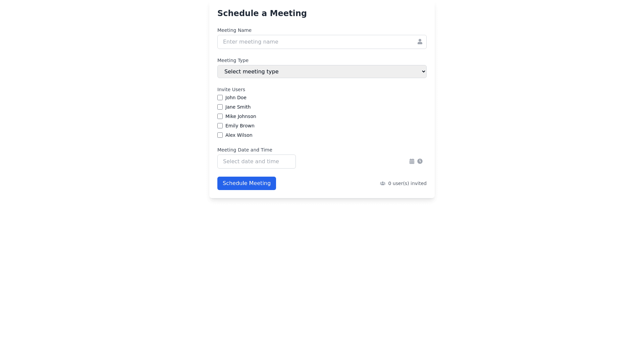This screenshot has width=644, height=362.
Task: Click the Invite Users label
Action: [231, 89]
